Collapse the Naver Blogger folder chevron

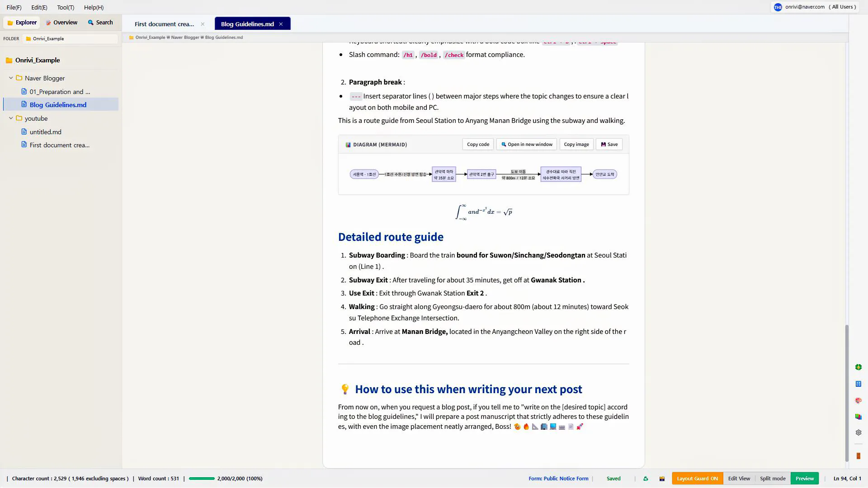coord(11,78)
